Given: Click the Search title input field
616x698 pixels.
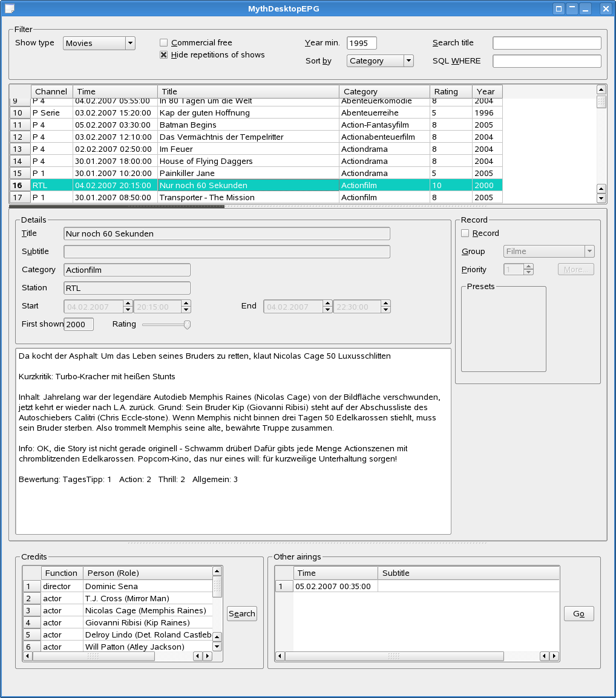Looking at the screenshot, I should point(546,43).
